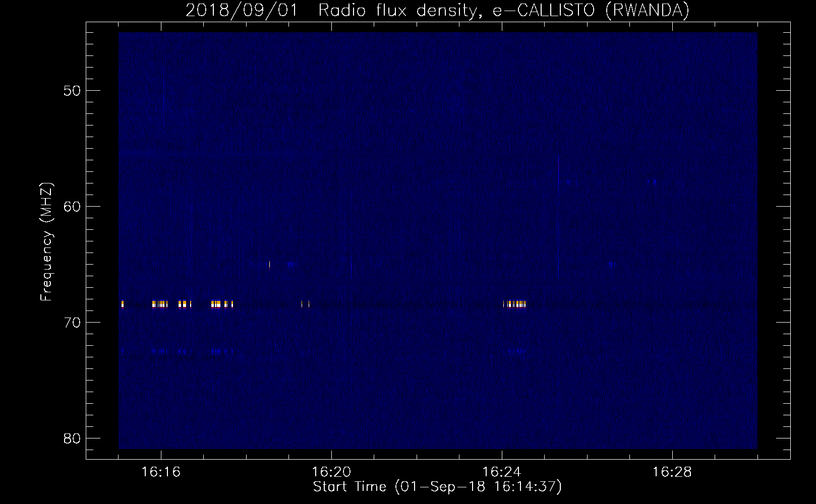Click the 16:24 time tick label

[x=502, y=472]
